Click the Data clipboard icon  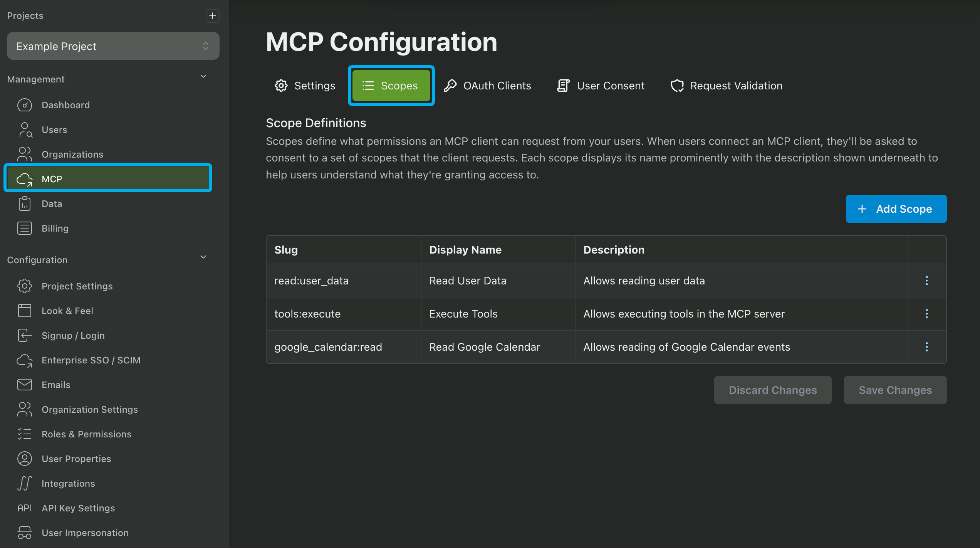pyautogui.click(x=25, y=203)
